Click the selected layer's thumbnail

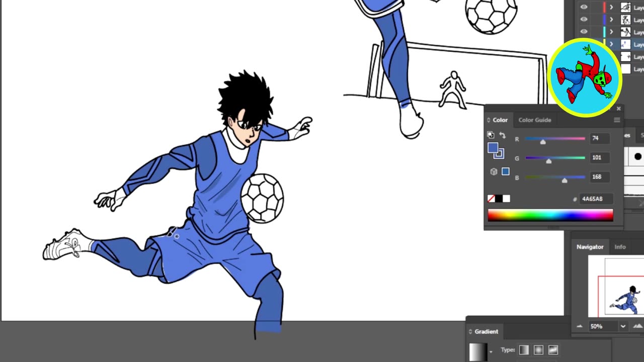coord(625,44)
